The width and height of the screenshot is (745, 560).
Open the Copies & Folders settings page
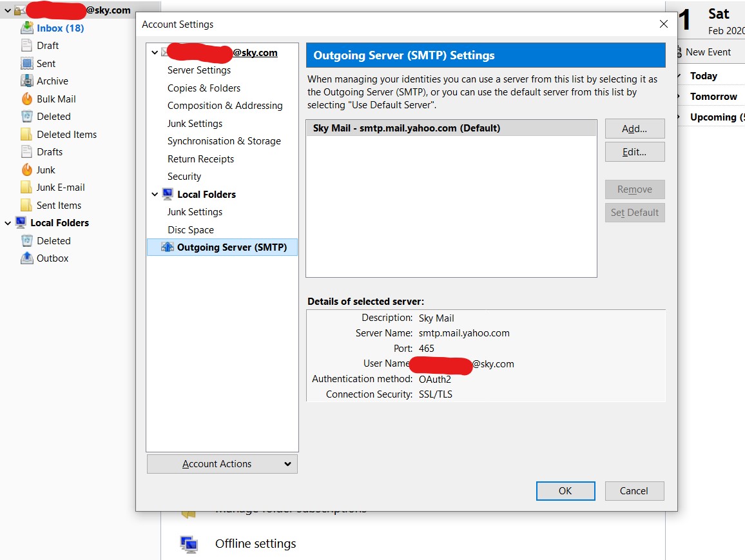204,88
